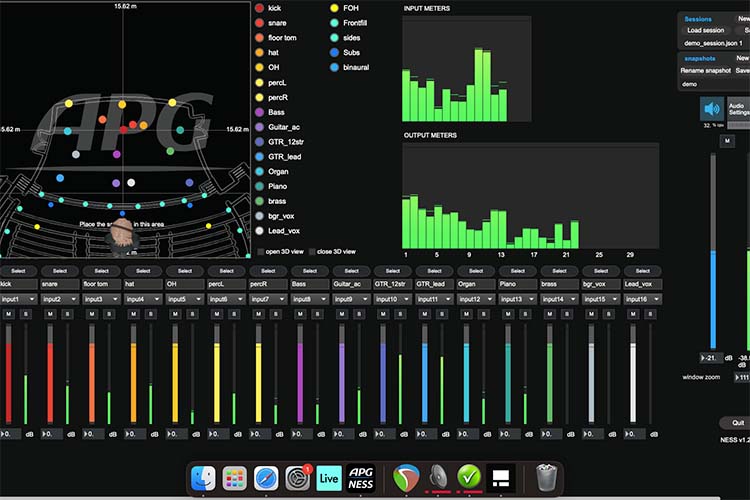Screen dimensions: 750x500
Task: Mute the kick channel
Action: tap(9, 314)
